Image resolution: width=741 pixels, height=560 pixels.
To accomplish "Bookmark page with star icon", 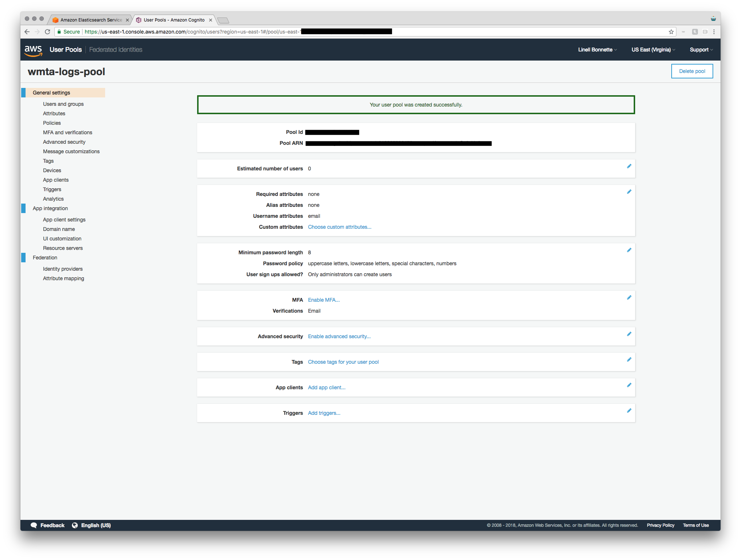I will point(671,32).
